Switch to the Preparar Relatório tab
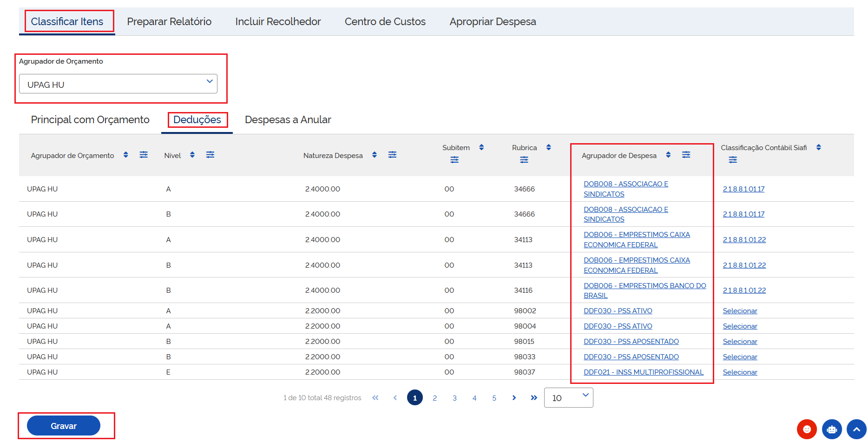 [x=169, y=21]
